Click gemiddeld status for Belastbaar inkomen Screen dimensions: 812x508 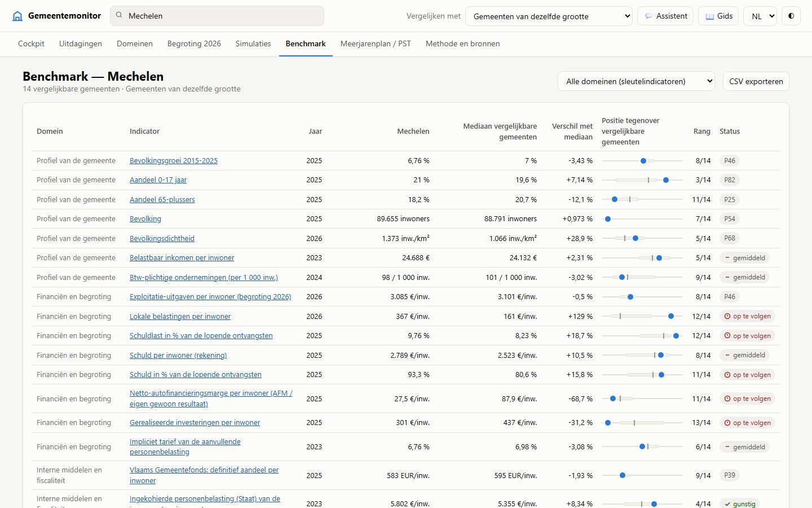(x=744, y=258)
